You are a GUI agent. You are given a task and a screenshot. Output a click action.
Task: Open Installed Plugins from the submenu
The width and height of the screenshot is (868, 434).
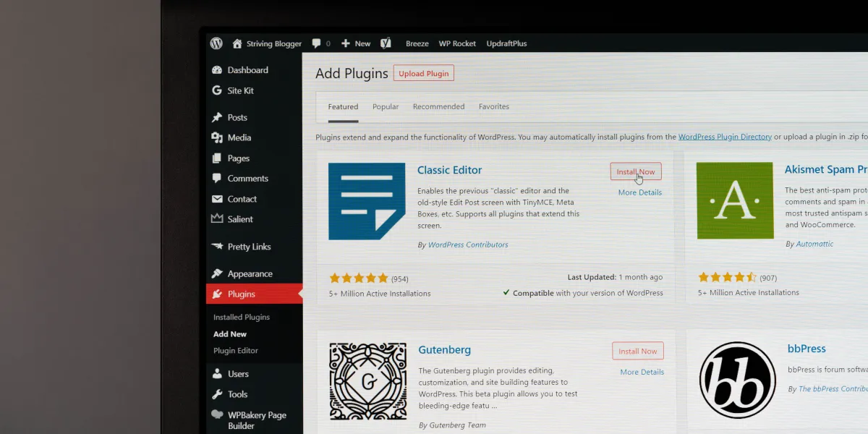tap(241, 316)
